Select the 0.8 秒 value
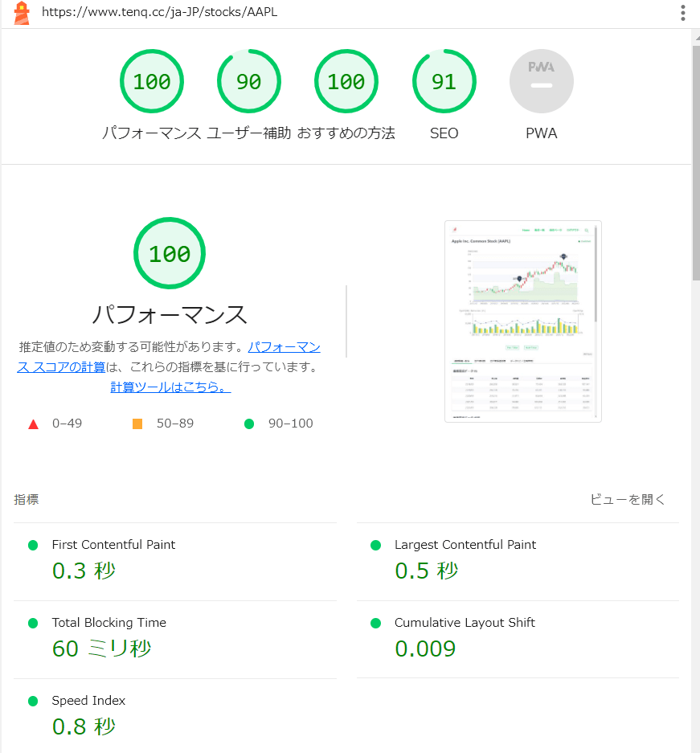This screenshot has width=700, height=753. click(x=84, y=726)
